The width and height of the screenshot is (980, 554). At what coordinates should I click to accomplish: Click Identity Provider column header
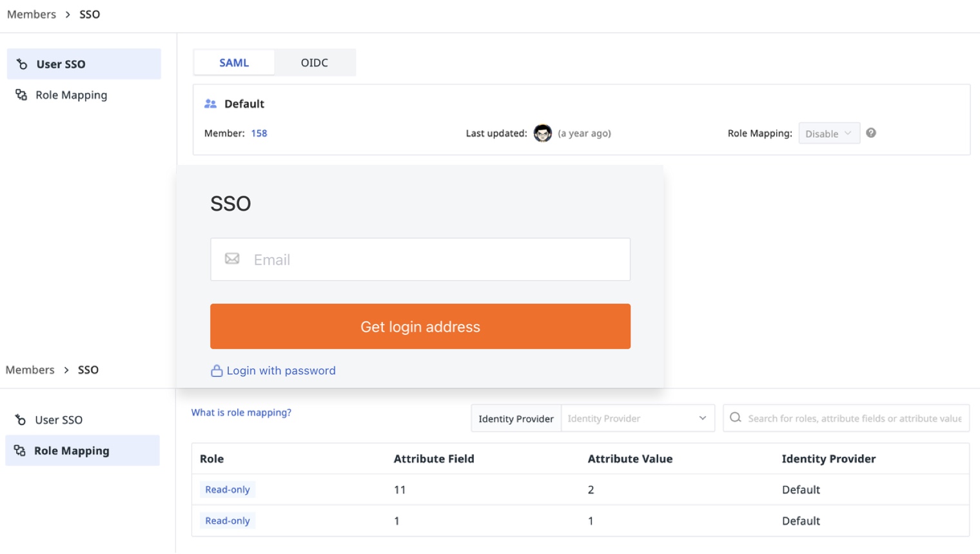point(828,459)
